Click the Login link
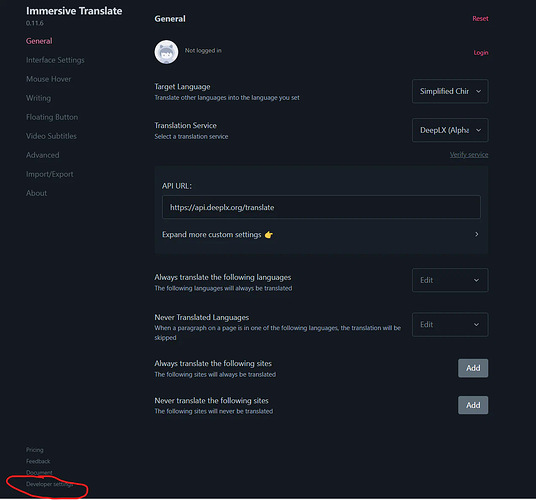 (481, 53)
